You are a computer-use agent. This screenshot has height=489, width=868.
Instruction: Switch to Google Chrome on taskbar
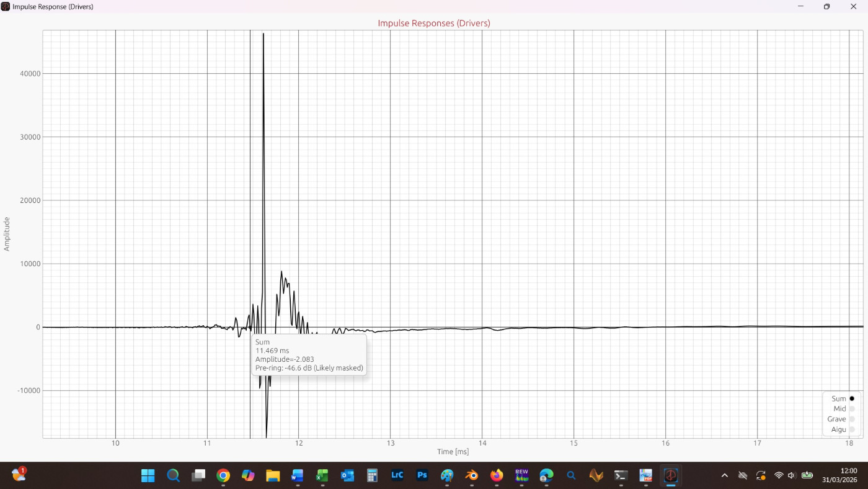pos(223,475)
